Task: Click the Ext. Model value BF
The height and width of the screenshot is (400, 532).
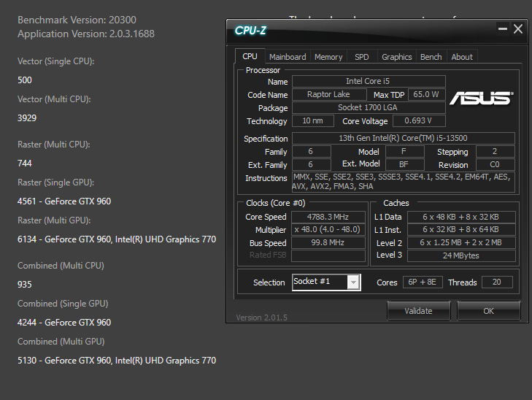Action: (405, 164)
